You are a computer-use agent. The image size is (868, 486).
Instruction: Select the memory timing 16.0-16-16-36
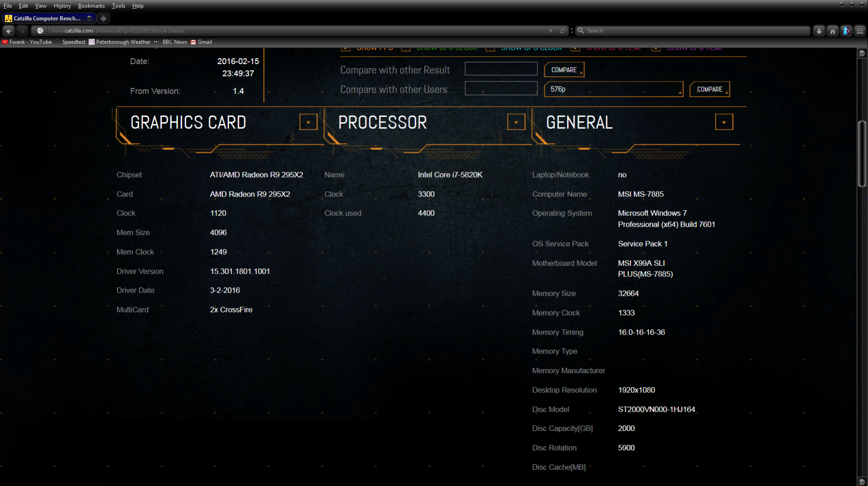[642, 332]
